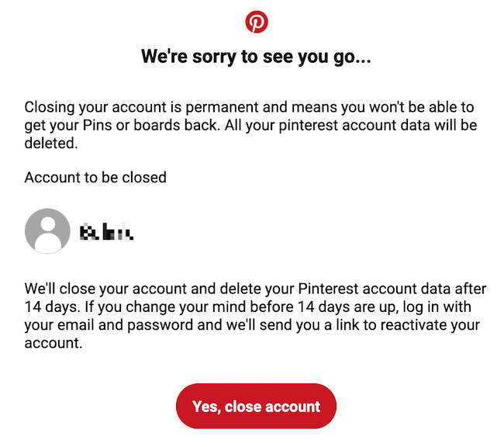Click the sentence "If you change your mind"
This screenshot has width=504, height=447.
click(166, 307)
